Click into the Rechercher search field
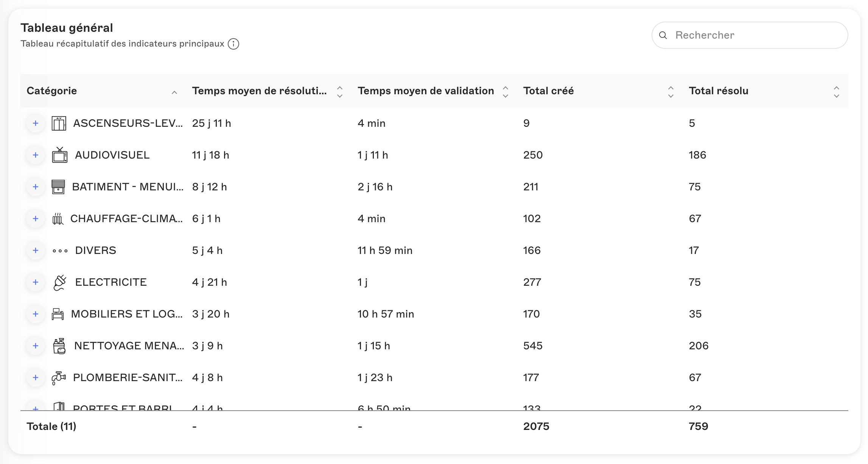The height and width of the screenshot is (464, 868). 750,35
